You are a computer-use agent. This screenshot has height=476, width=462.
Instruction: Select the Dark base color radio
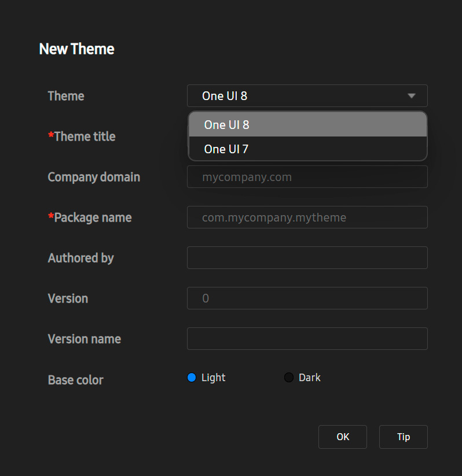(x=288, y=377)
